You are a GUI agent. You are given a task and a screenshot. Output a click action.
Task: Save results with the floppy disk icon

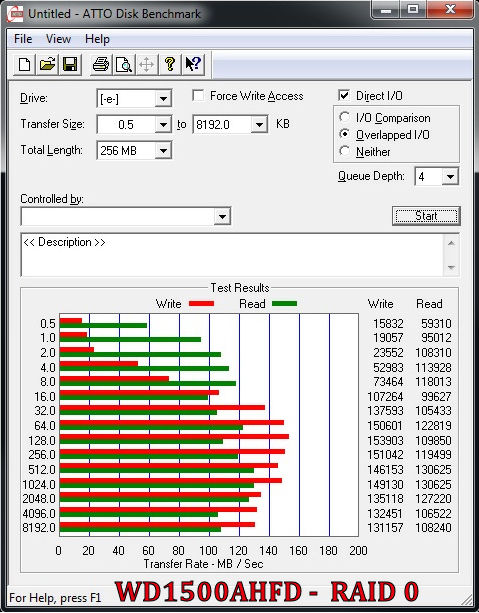click(x=70, y=65)
